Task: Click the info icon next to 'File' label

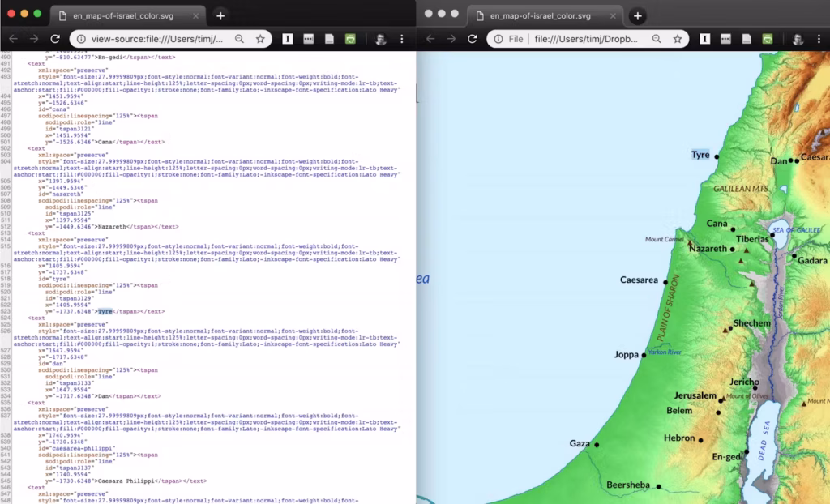Action: pos(498,39)
